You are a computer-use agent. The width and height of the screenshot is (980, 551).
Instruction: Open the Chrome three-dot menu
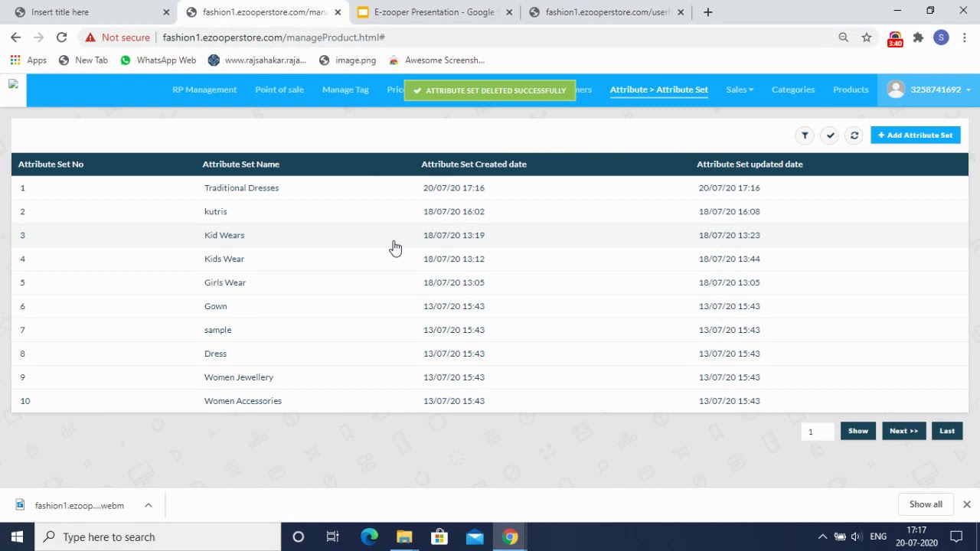coord(965,37)
